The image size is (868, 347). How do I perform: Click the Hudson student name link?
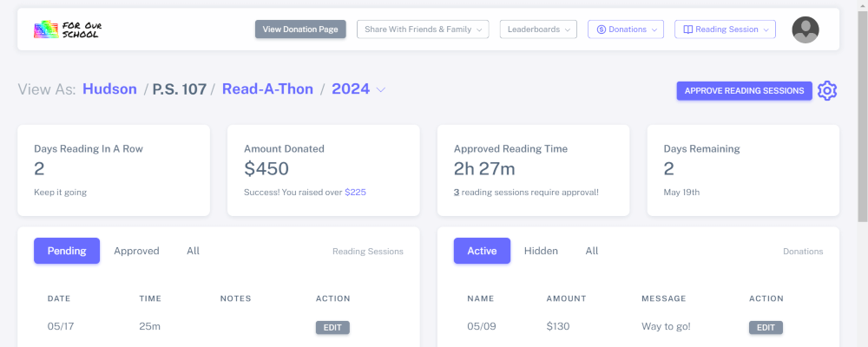click(x=109, y=88)
